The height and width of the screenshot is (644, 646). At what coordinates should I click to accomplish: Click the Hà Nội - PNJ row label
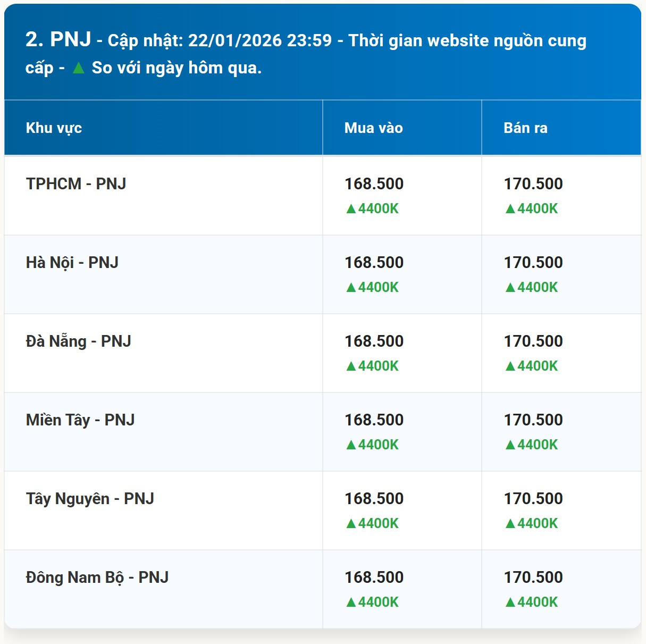pos(72,262)
